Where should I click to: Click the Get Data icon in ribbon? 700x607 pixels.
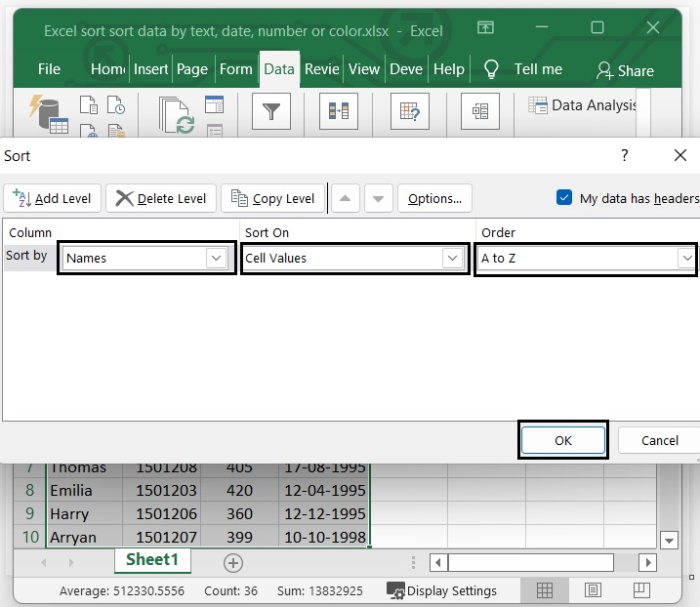click(47, 112)
